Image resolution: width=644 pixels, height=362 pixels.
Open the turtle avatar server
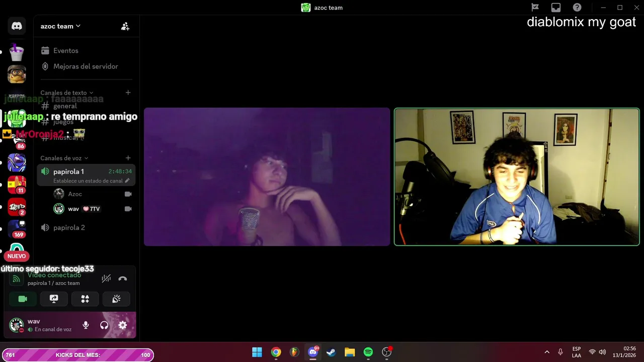coord(17,74)
